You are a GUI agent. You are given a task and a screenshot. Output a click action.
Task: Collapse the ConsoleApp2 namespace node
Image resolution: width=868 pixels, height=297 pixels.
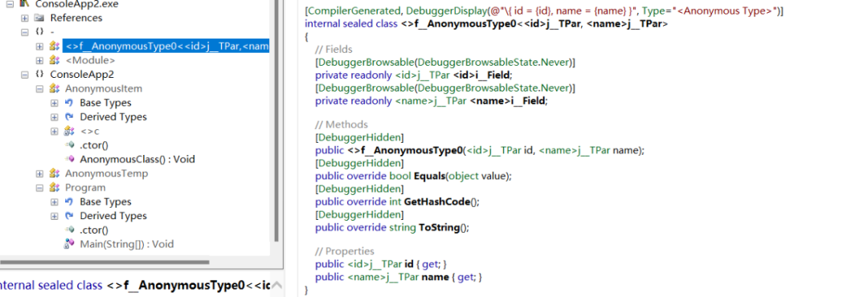point(24,75)
